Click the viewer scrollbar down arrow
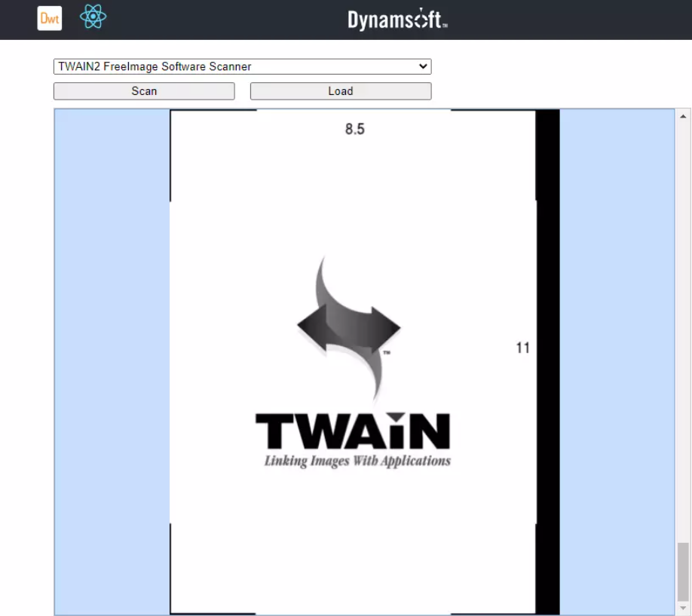692x616 pixels. tap(683, 608)
